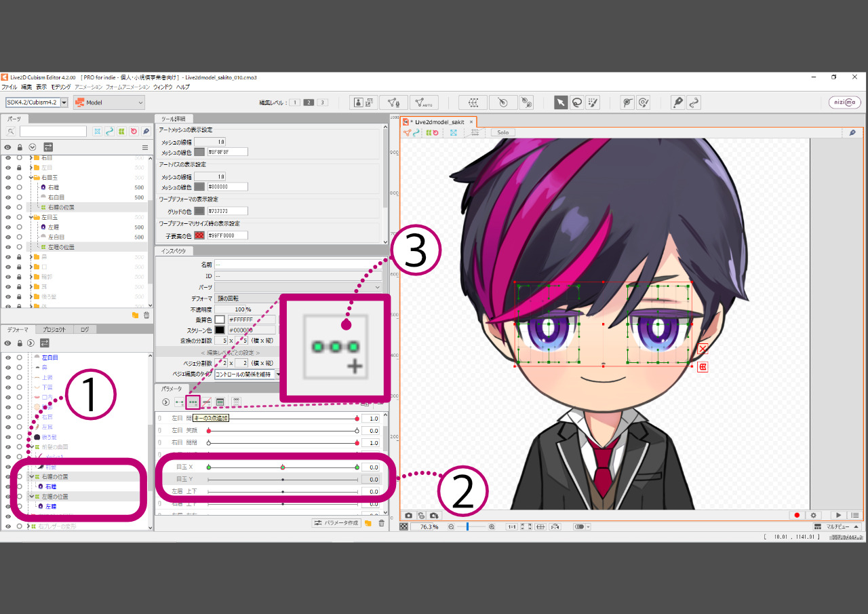Select the brush selection tool
The height and width of the screenshot is (614, 868).
click(593, 102)
